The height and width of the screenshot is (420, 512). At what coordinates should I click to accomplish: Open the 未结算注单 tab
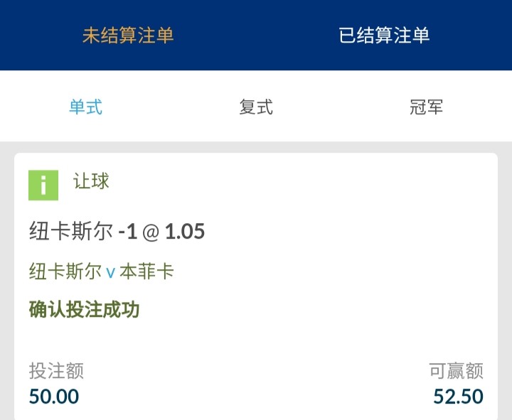tap(128, 36)
